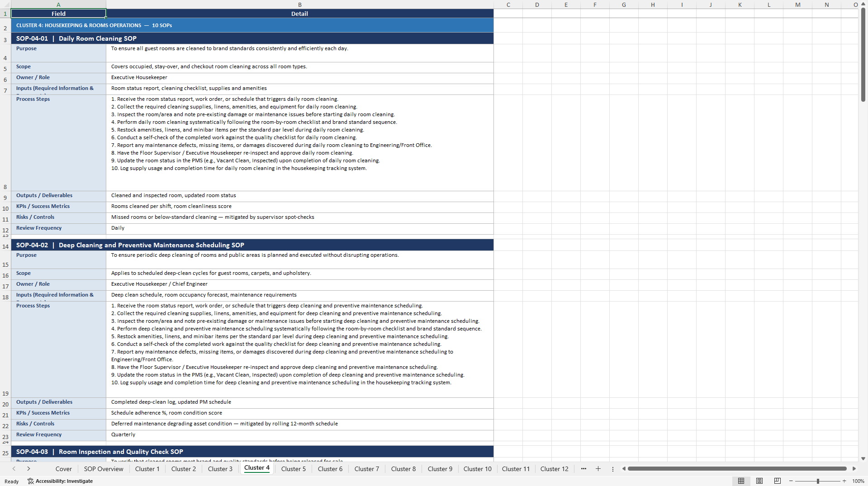Go to next sheet tab arrow
The image size is (868, 486).
pos(28,469)
